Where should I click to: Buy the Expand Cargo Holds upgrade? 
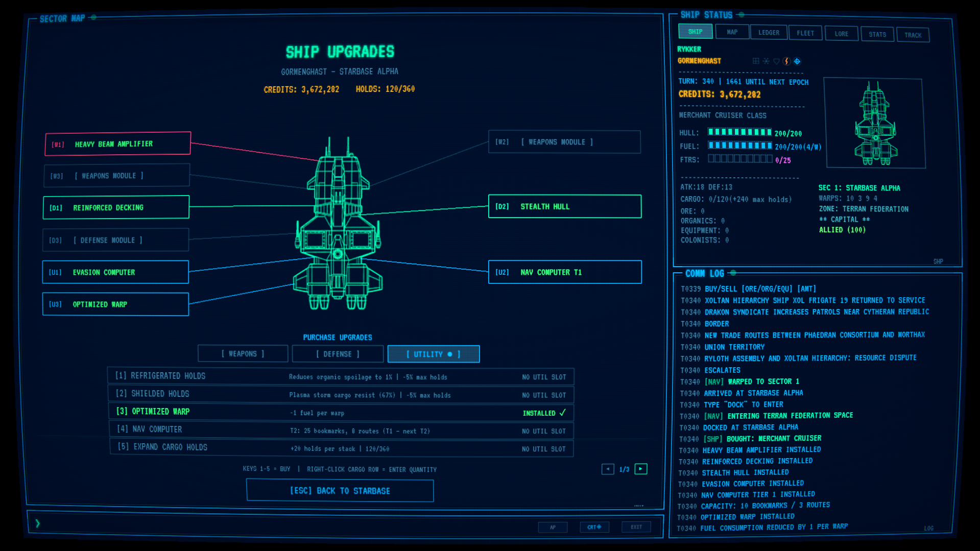tap(341, 448)
